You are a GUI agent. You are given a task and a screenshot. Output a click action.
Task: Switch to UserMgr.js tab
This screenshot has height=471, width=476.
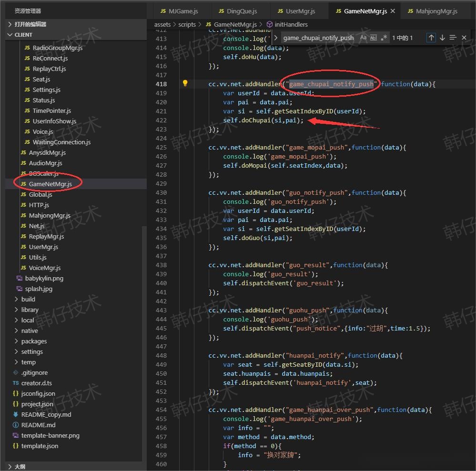[x=296, y=11]
